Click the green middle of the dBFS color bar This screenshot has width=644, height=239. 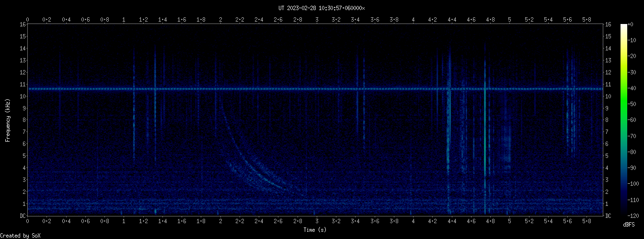coord(623,120)
